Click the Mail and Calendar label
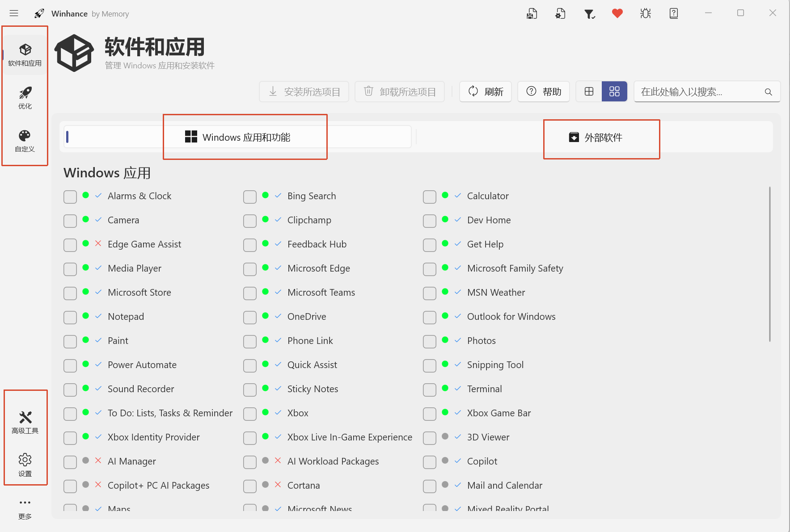 (505, 485)
